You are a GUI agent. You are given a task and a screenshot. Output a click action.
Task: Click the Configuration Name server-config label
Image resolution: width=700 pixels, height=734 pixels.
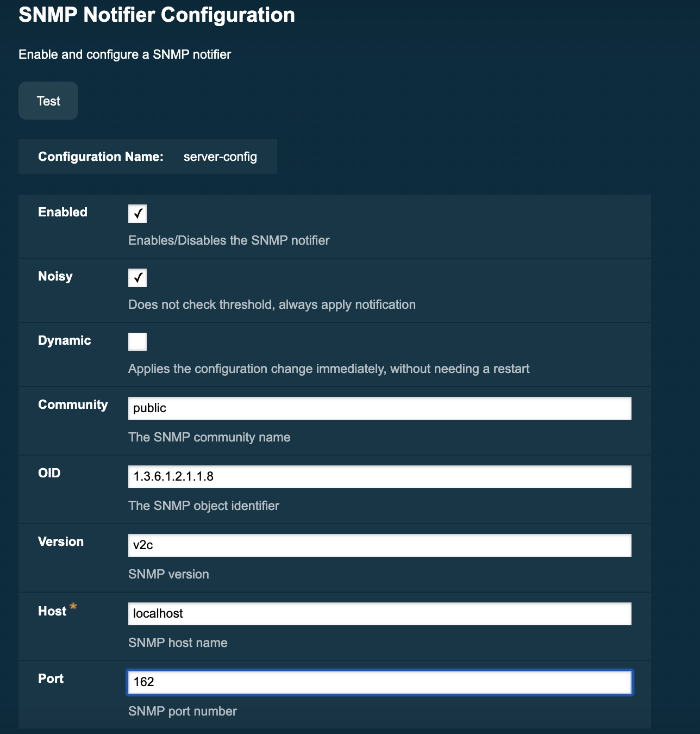pos(220,157)
